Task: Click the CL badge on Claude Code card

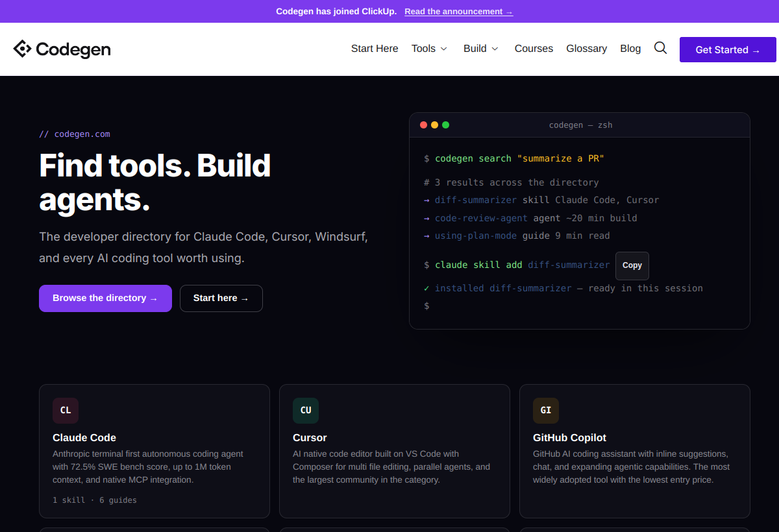Action: [x=66, y=411]
